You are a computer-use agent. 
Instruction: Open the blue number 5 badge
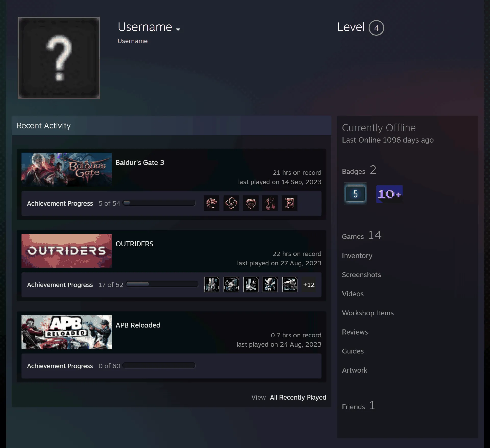point(355,194)
